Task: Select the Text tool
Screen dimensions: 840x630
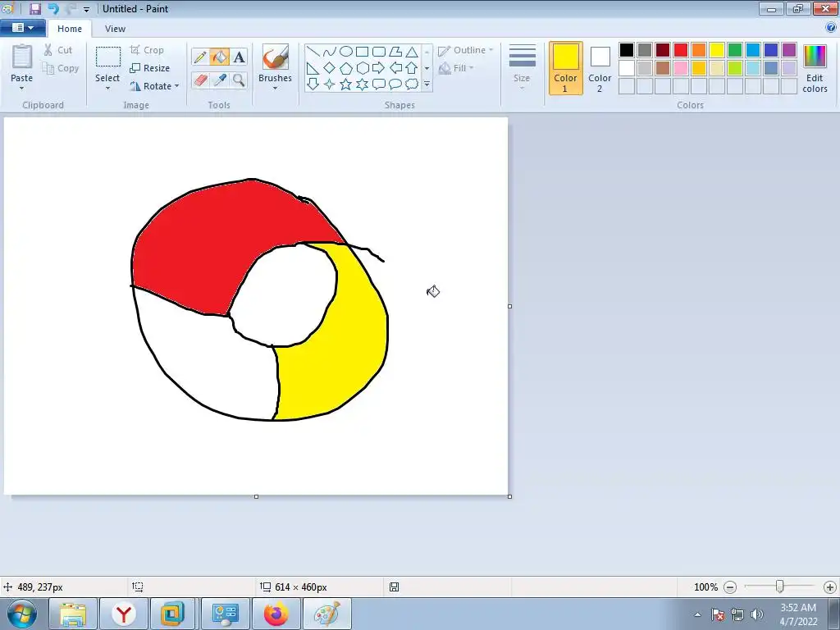Action: [239, 57]
